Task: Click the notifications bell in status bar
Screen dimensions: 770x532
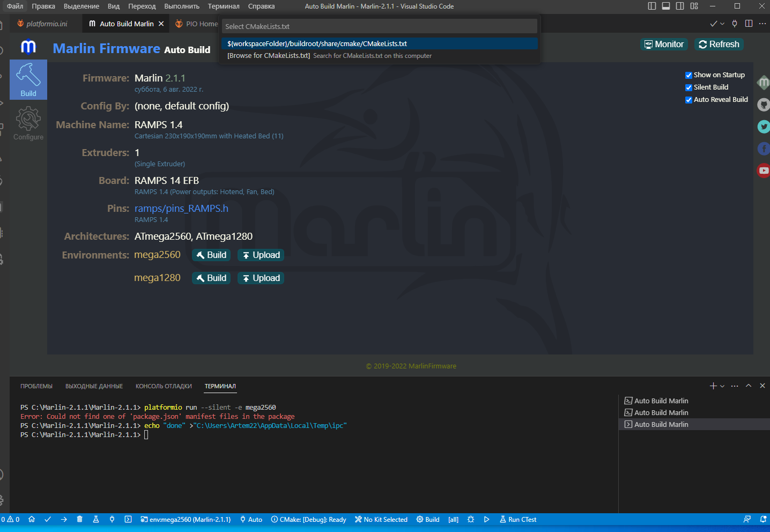Action: click(x=763, y=519)
